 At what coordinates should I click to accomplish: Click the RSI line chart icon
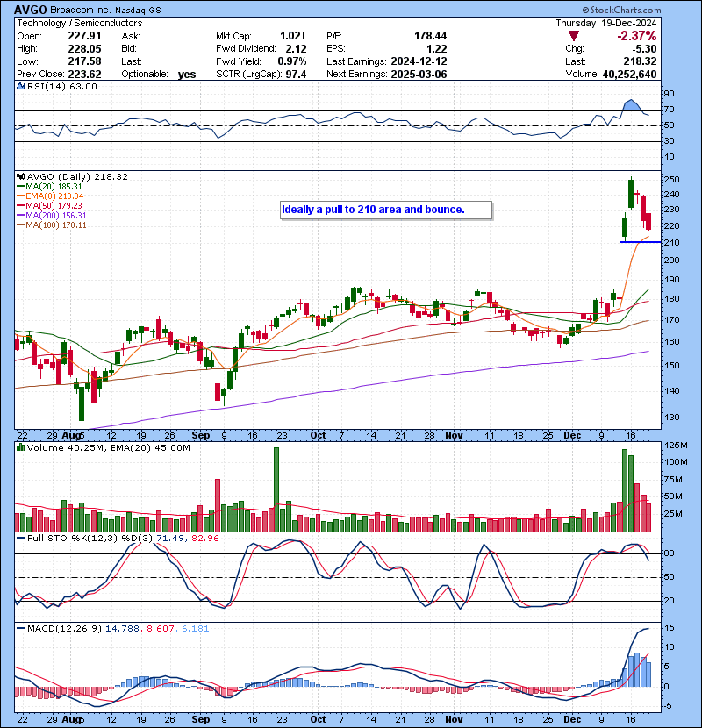point(20,86)
